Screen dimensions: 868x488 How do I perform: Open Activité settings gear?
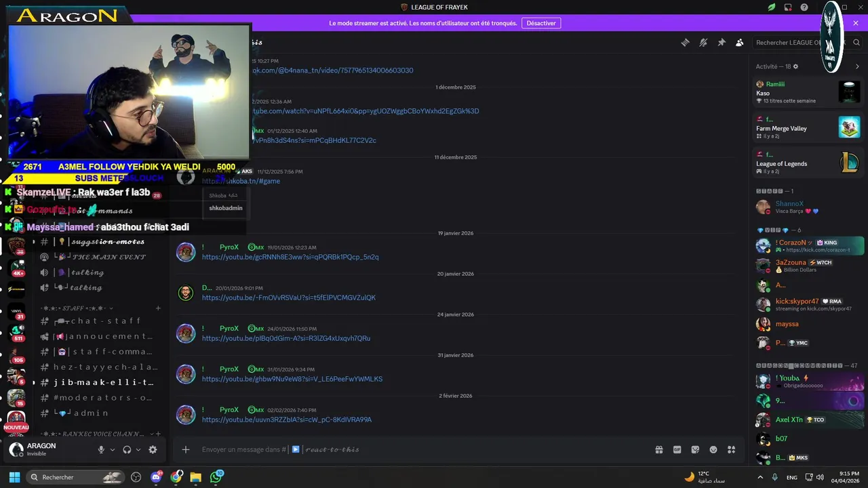(795, 66)
